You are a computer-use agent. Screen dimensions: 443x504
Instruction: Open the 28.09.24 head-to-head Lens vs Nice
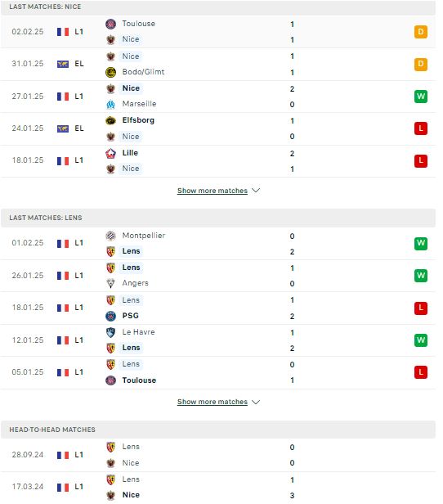click(x=218, y=455)
